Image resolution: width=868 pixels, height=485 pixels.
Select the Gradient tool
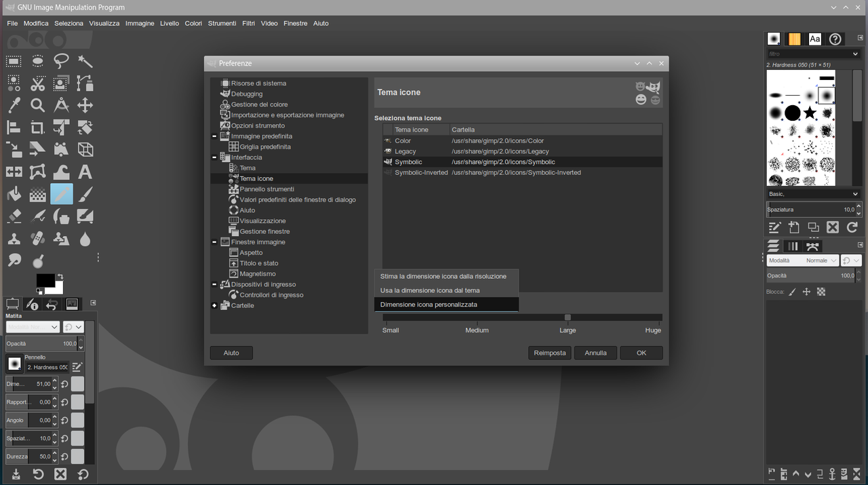click(x=37, y=195)
